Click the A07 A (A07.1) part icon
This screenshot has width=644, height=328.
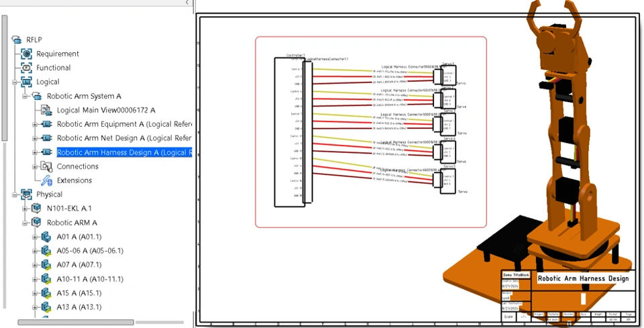[x=46, y=265]
